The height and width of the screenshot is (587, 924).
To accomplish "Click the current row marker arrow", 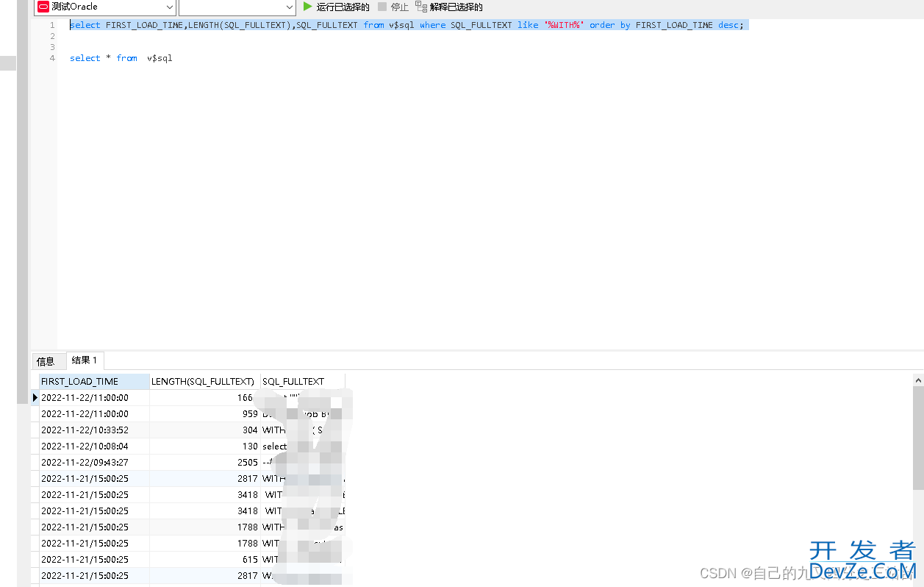I will 35,397.
